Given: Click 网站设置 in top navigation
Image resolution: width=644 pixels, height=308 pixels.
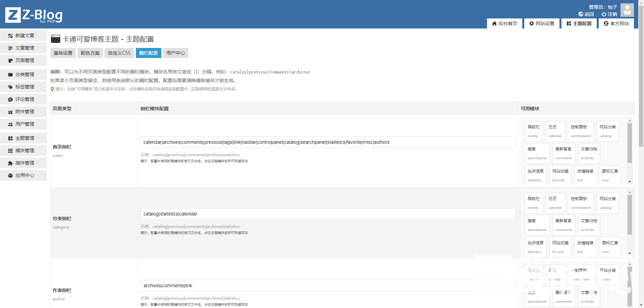Looking at the screenshot, I should (x=542, y=23).
